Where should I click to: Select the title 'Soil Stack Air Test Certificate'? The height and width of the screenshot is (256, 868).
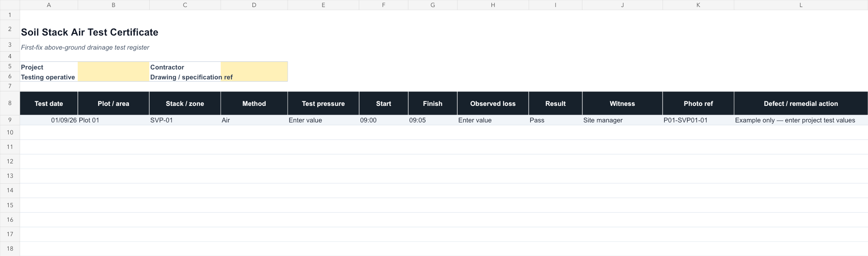pyautogui.click(x=90, y=32)
